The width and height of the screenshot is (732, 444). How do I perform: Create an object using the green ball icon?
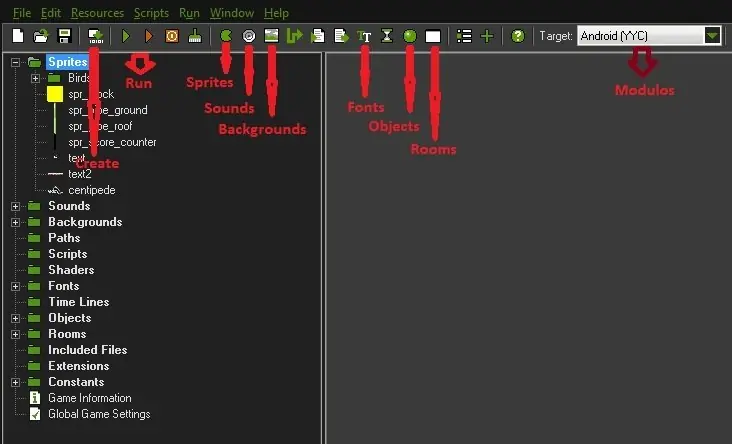click(410, 36)
